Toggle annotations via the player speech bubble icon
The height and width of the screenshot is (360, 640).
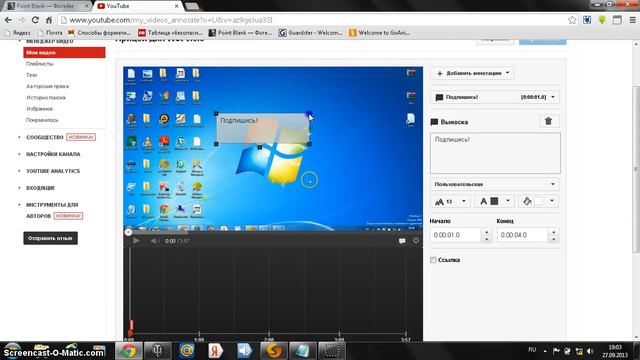coord(402,241)
